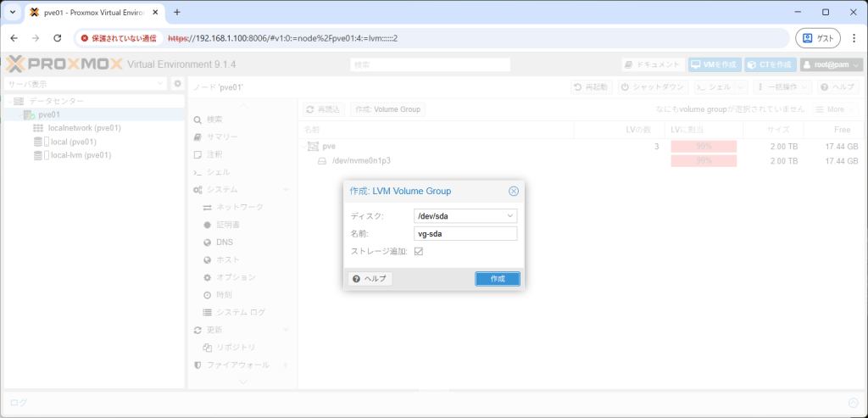
Task: Click the 保護されていない通信 security warning
Action: [119, 39]
